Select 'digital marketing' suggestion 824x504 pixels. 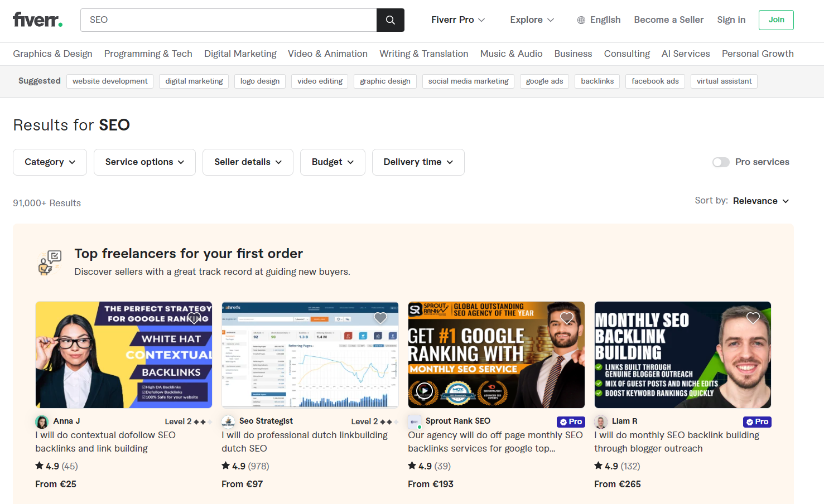tap(194, 81)
